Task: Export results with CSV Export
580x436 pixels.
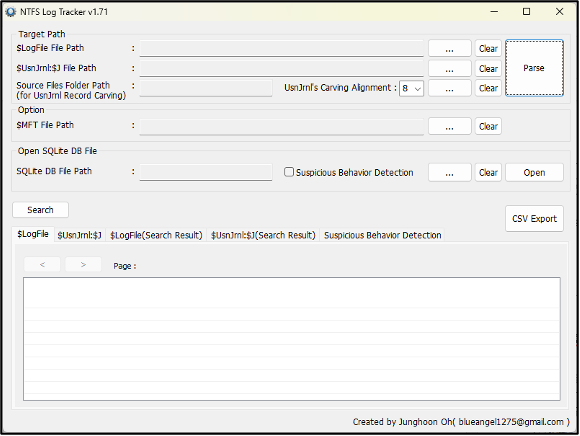Action: [534, 219]
